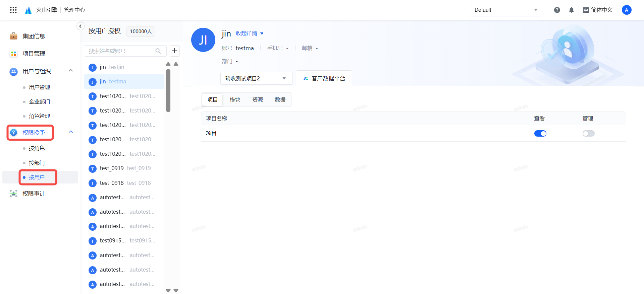Viewport: 644px width, 294px height.
Task: Switch to the 资源 tab
Action: click(257, 100)
